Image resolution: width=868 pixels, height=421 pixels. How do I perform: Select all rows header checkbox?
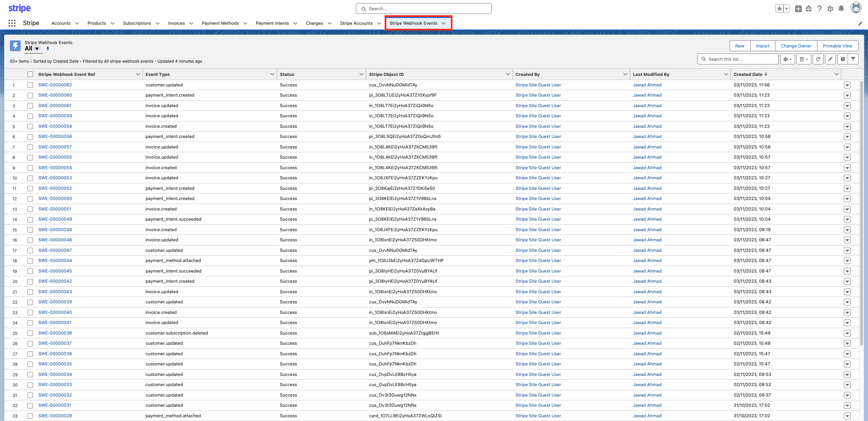(x=30, y=74)
